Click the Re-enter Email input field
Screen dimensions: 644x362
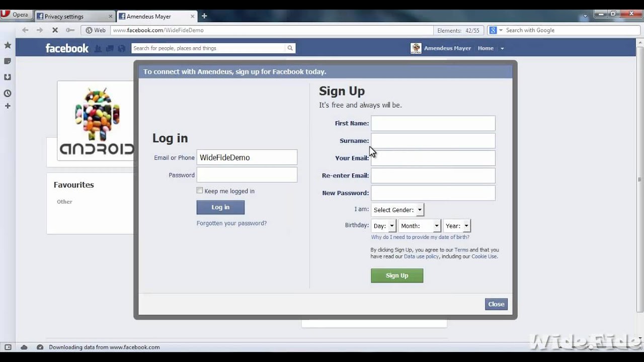[433, 175]
